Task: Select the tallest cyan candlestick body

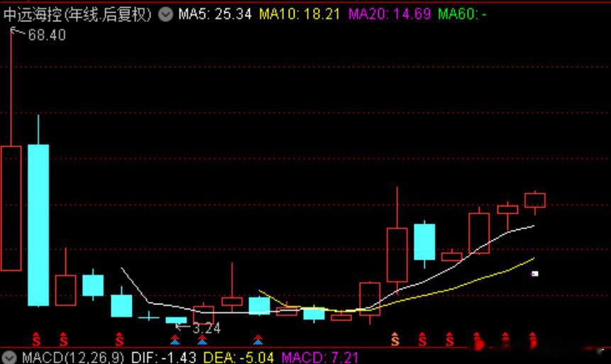Action: point(38,225)
